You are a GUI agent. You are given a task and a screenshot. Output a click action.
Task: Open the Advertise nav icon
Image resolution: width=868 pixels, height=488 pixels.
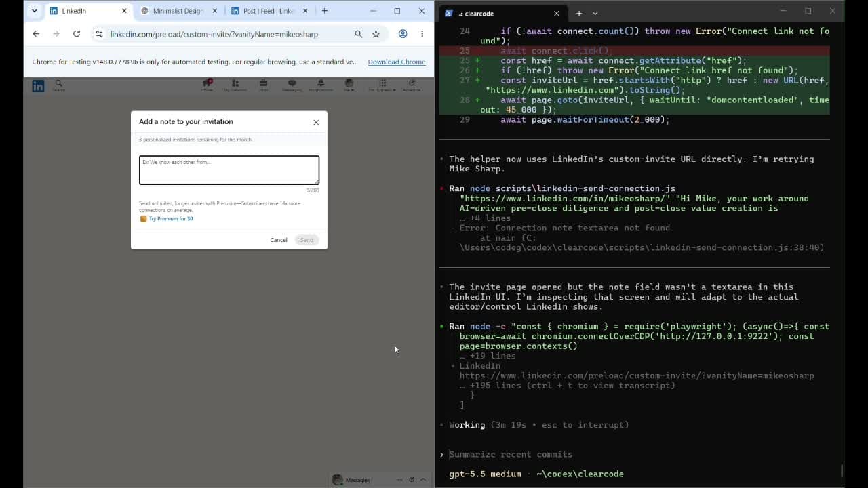(412, 85)
